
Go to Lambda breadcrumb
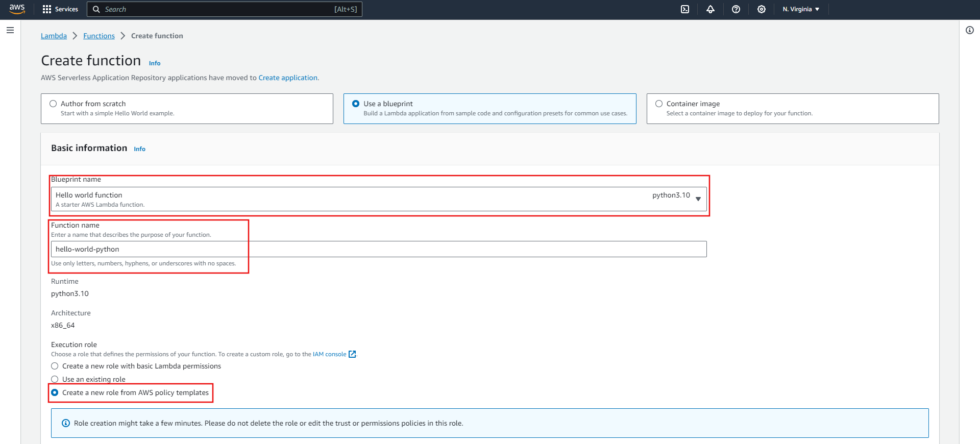[x=54, y=36]
